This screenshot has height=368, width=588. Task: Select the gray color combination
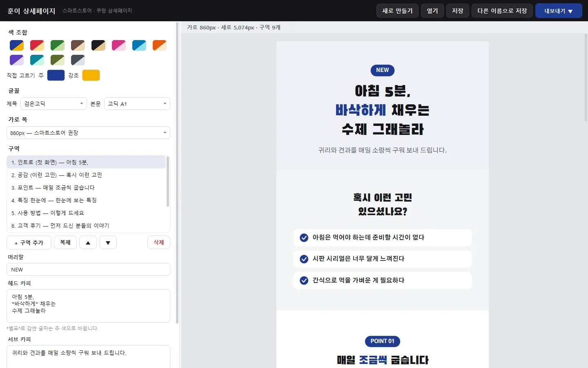78,60
